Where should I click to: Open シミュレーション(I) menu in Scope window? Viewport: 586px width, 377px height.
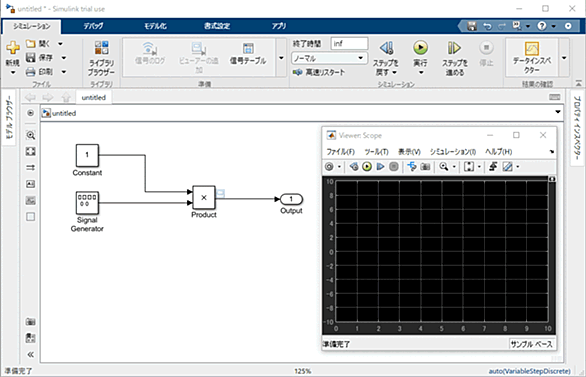pyautogui.click(x=453, y=152)
